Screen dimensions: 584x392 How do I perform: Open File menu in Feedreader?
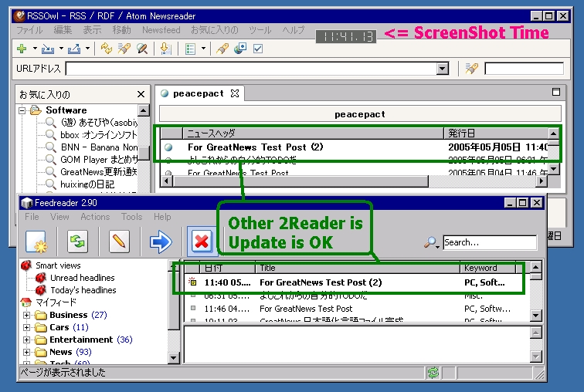pyautogui.click(x=32, y=217)
